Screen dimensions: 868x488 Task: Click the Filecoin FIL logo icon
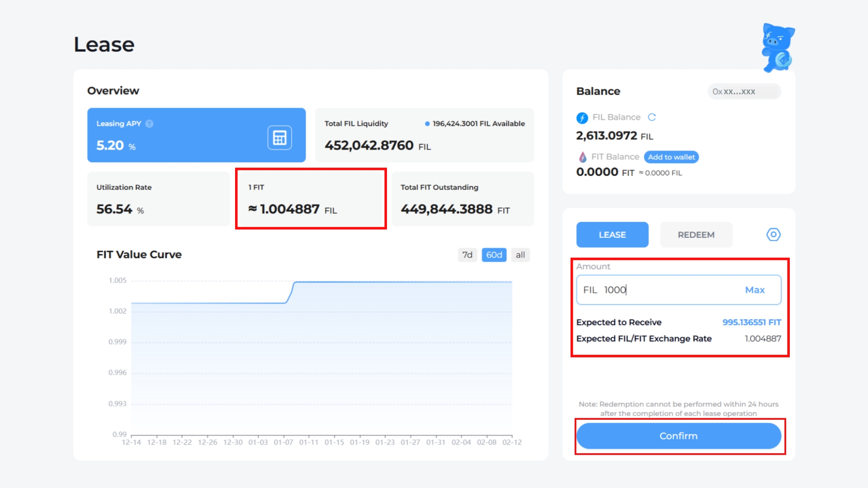pos(582,118)
